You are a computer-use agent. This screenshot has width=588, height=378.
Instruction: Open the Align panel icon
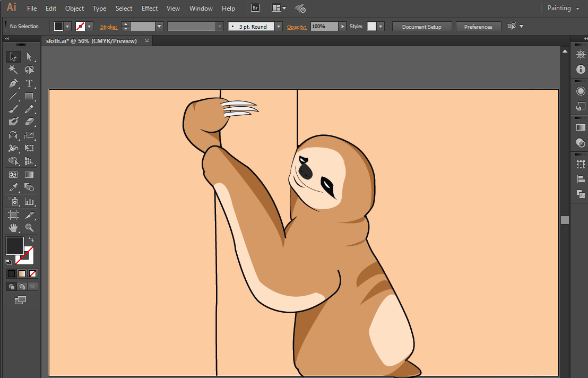pyautogui.click(x=581, y=179)
